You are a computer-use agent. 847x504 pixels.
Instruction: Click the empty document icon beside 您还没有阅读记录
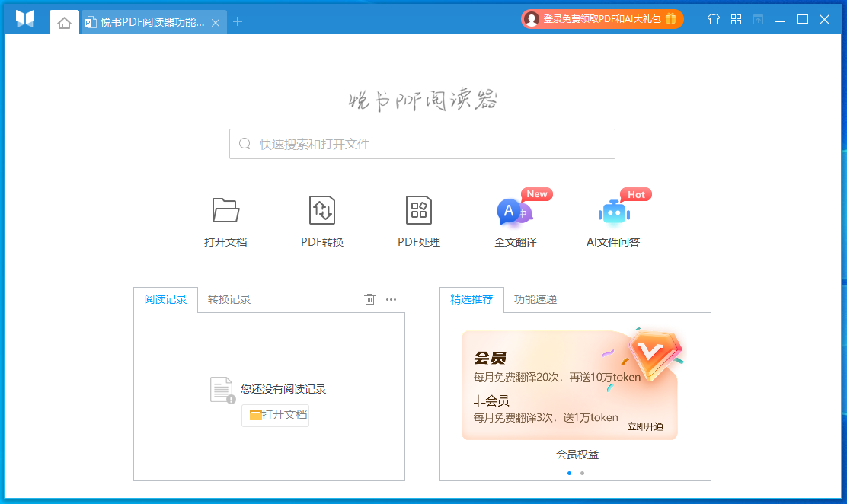tap(222, 390)
